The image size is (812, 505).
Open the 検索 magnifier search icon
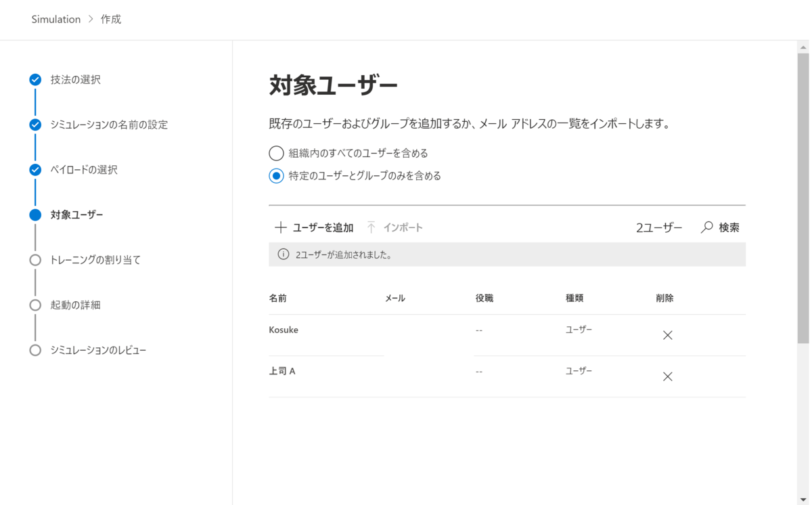(x=706, y=227)
